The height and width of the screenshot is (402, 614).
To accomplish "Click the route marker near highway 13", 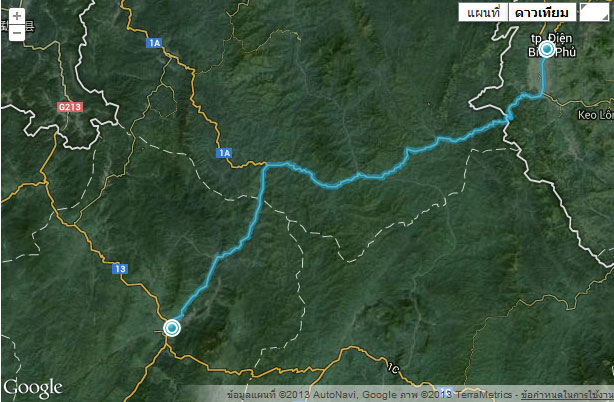I will coord(172,328).
